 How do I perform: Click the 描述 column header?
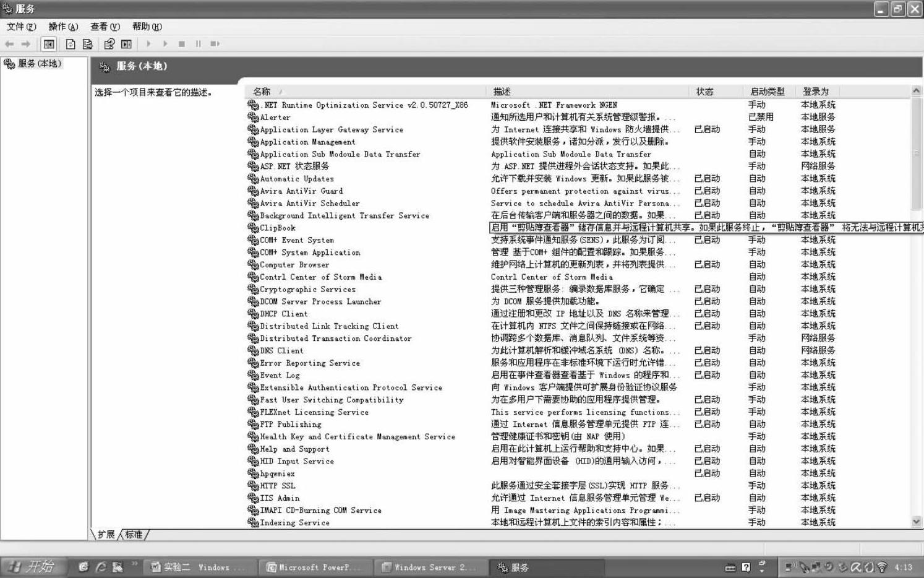[x=587, y=92]
